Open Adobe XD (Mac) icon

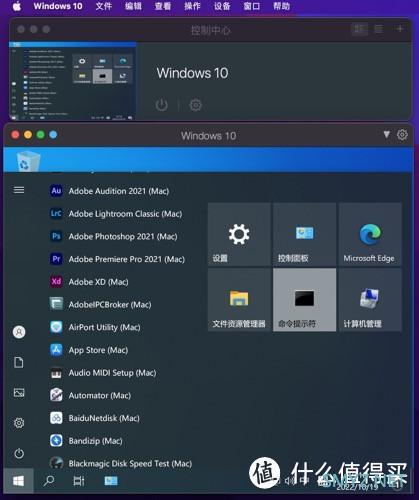point(56,281)
